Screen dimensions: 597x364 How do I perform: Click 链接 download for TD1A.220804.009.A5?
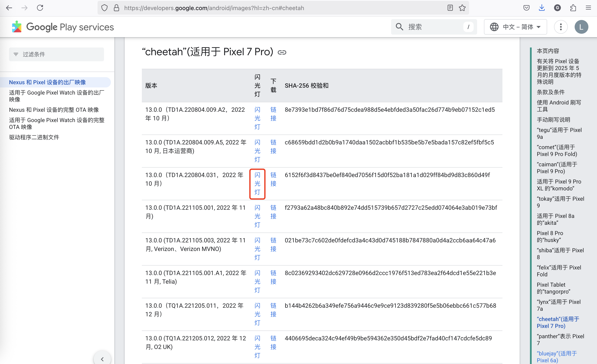273,147
